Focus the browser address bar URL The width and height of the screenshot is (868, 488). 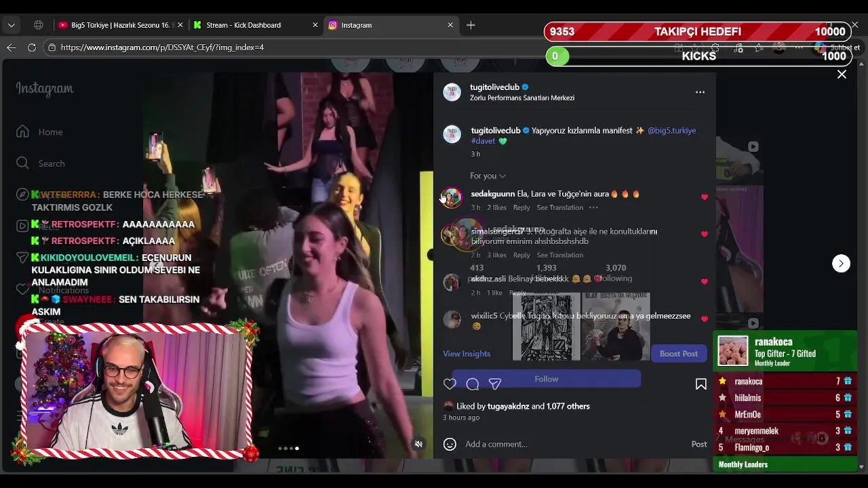162,47
